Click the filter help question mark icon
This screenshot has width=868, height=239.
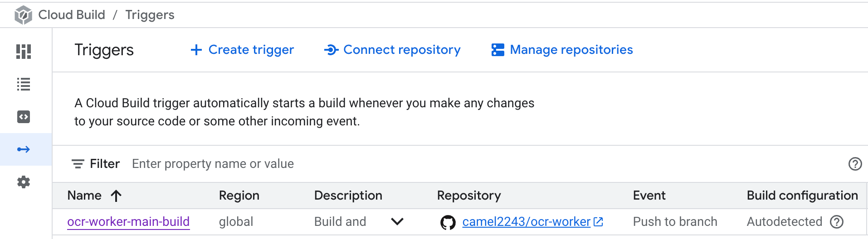(855, 164)
